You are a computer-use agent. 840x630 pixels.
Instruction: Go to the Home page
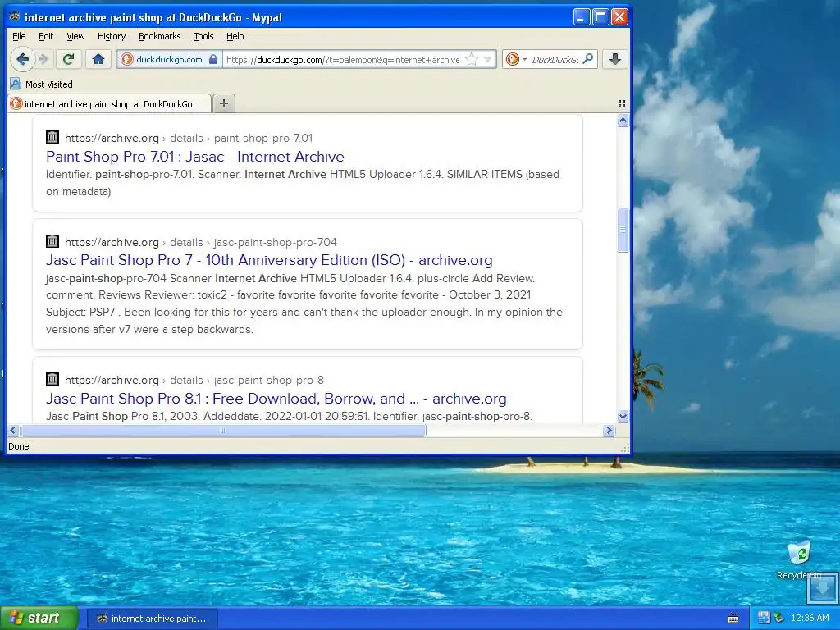98,59
